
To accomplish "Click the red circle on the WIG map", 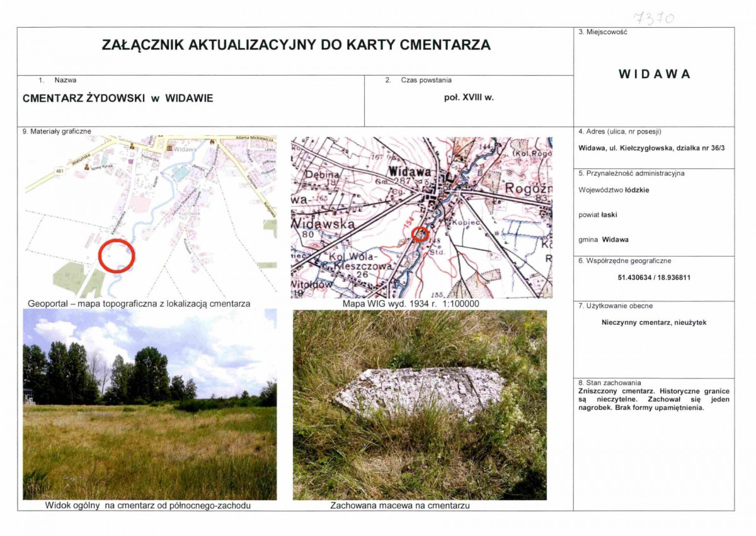I will 421,235.
